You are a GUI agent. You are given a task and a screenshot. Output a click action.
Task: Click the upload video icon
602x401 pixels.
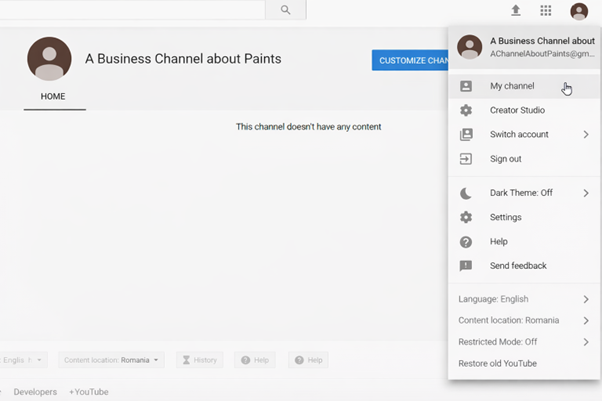tap(516, 11)
